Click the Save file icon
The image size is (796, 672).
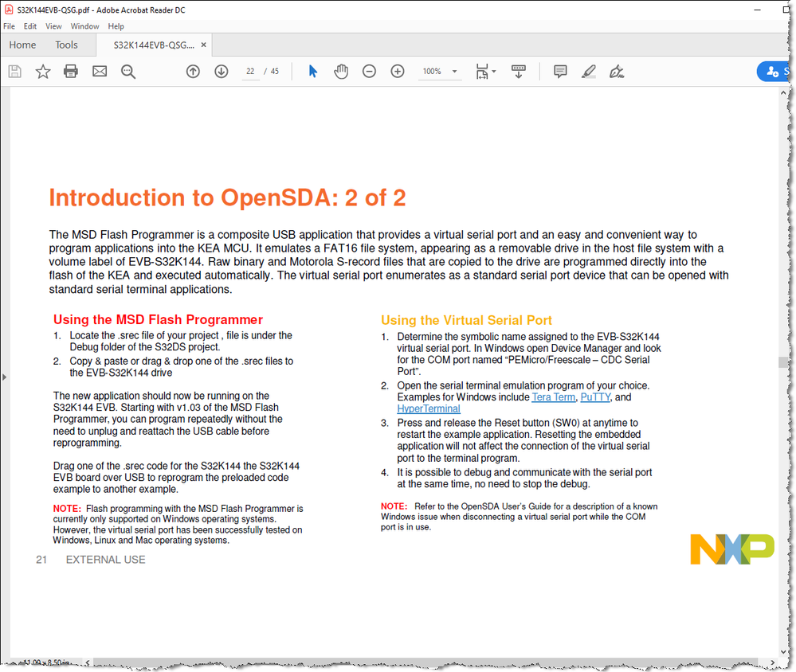pyautogui.click(x=14, y=72)
